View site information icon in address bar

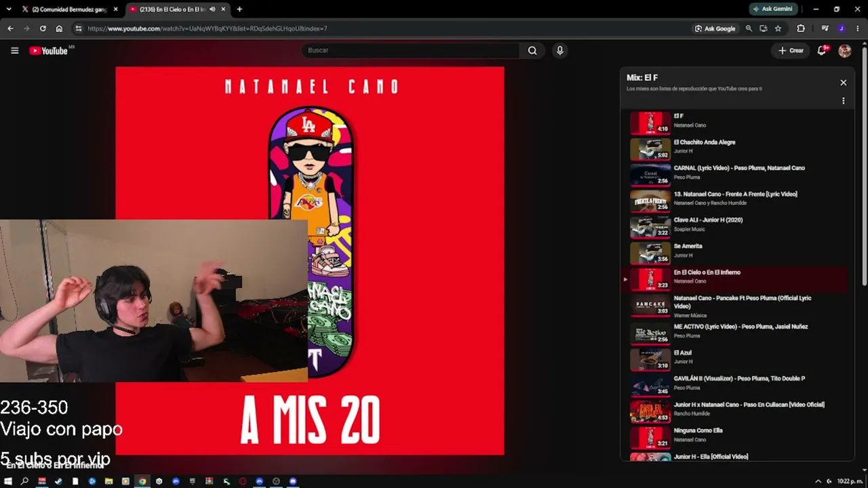pos(79,28)
